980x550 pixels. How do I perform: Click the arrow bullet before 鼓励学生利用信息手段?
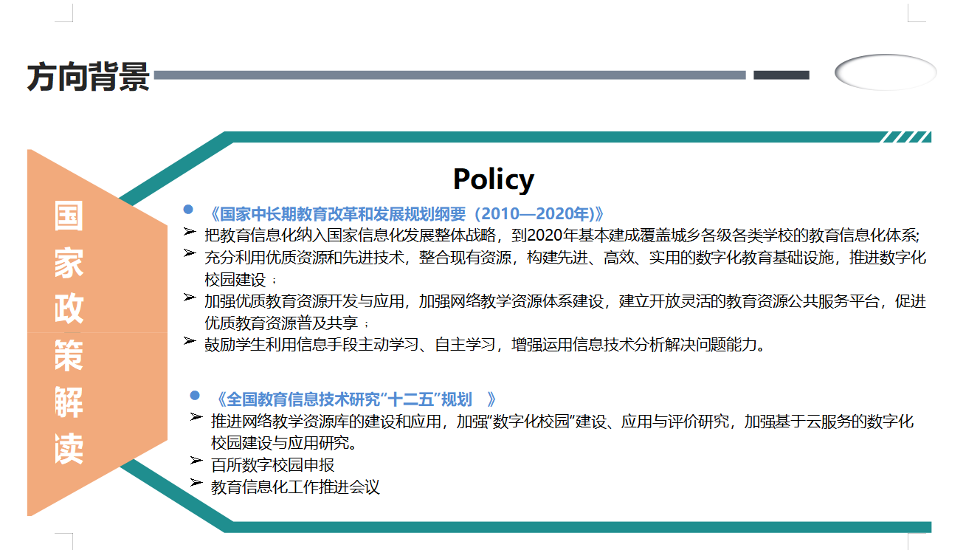click(190, 341)
